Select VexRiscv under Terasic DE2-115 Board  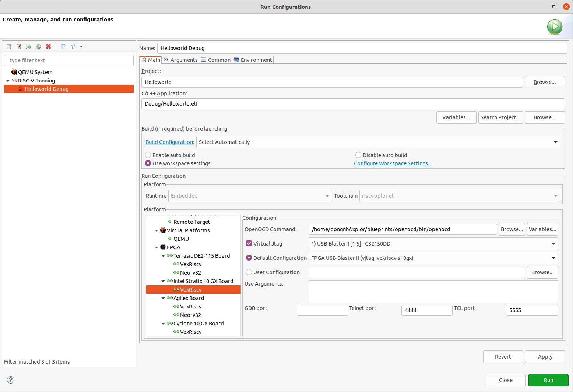[x=191, y=264]
